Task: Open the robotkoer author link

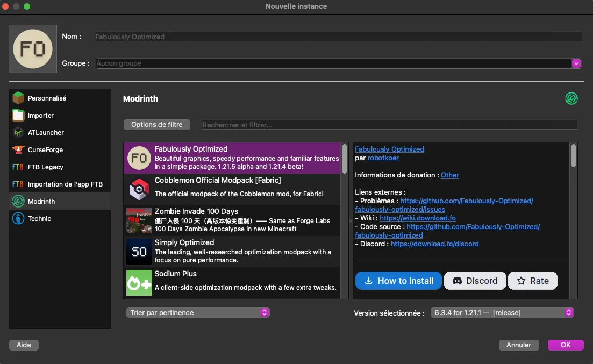Action: [x=383, y=158]
